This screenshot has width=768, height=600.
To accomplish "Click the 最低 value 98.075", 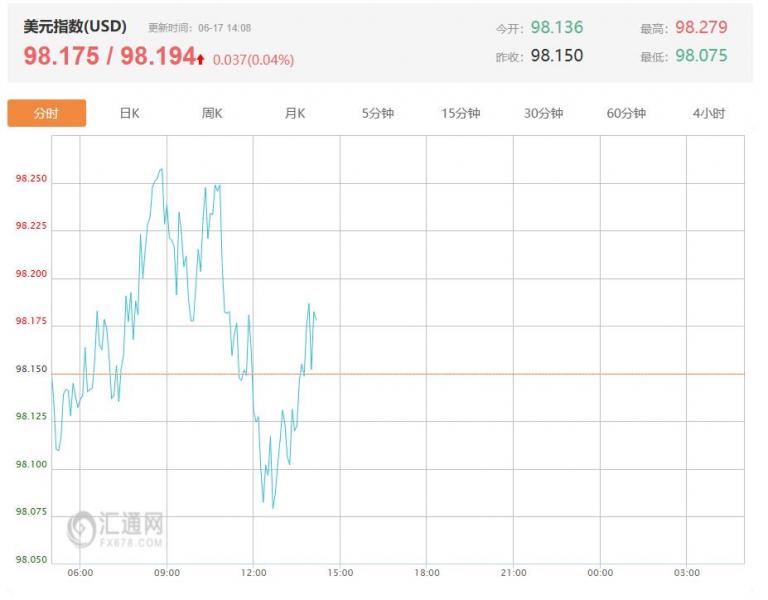I will click(x=701, y=55).
